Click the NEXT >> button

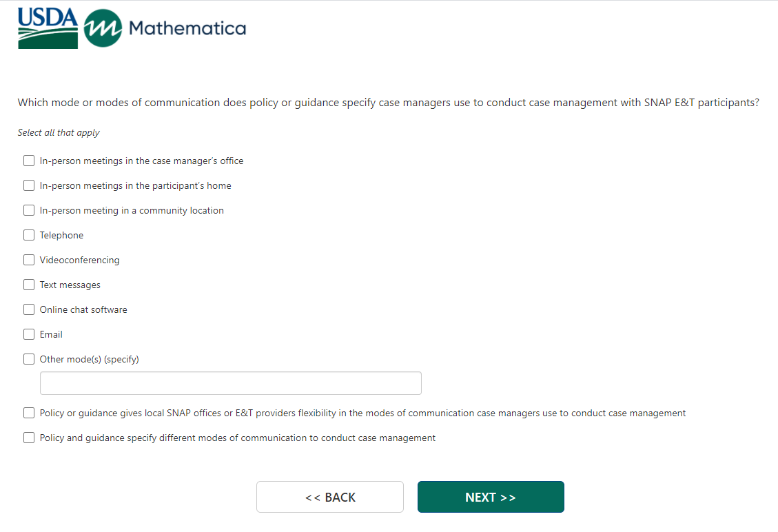[491, 497]
